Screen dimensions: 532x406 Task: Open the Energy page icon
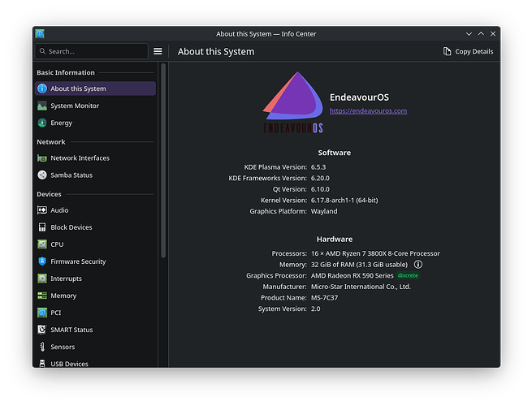42,123
